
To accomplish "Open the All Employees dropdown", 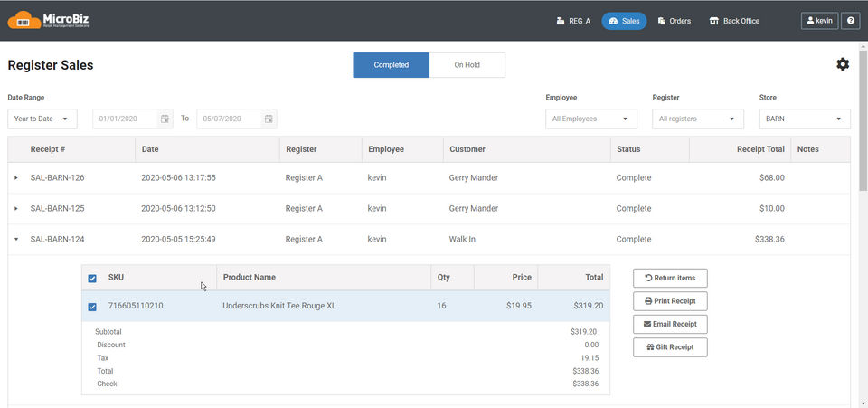I will coord(591,119).
